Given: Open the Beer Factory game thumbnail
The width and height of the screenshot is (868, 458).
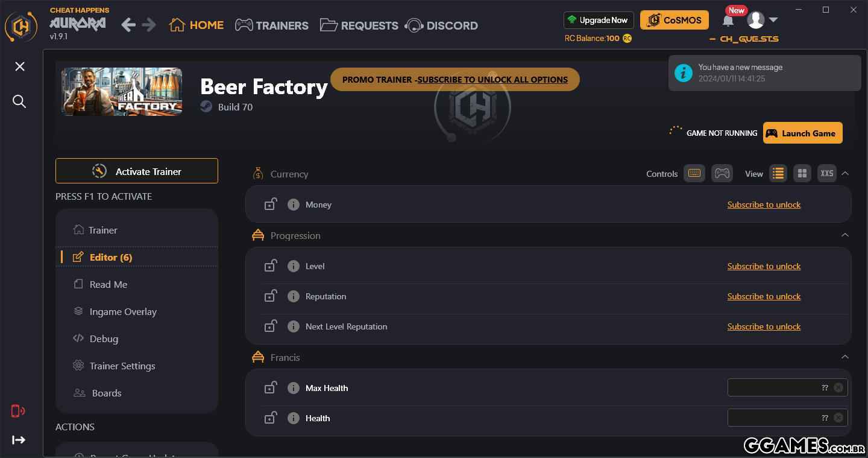Looking at the screenshot, I should coord(122,92).
